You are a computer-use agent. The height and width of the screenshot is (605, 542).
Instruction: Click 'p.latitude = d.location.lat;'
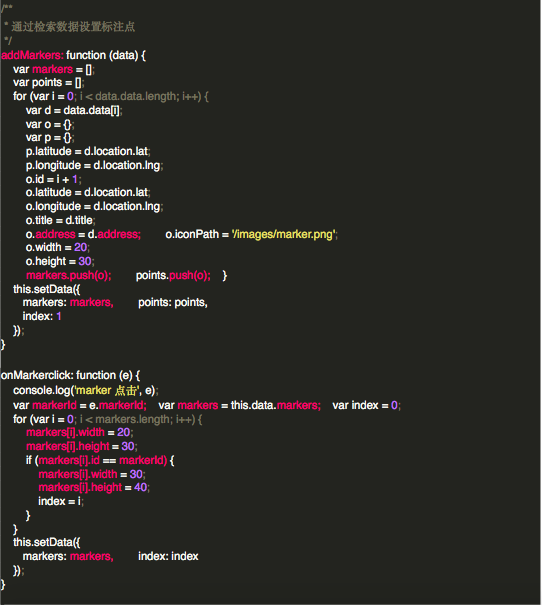tap(88, 151)
